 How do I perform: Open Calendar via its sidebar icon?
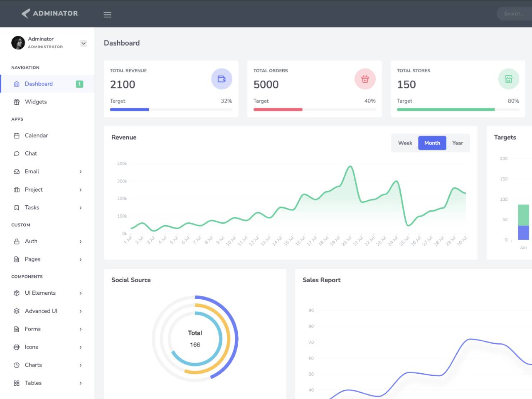tap(17, 135)
